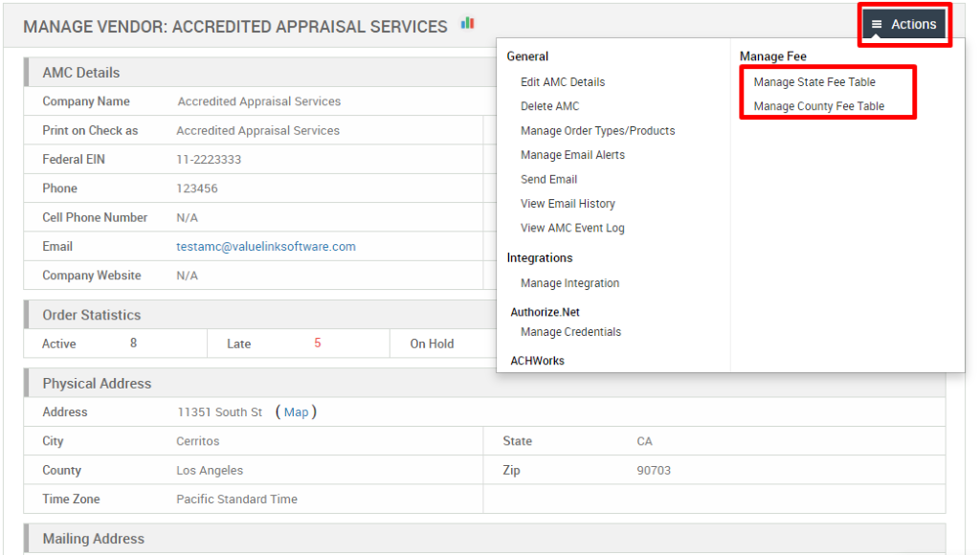This screenshot has height=555, width=980.
Task: Select Edit AMC Details
Action: 563,82
